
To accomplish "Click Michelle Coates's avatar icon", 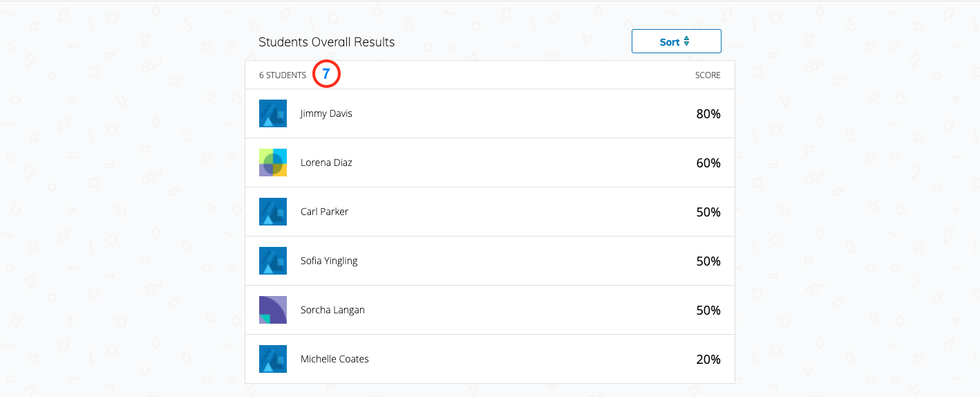I will (272, 359).
